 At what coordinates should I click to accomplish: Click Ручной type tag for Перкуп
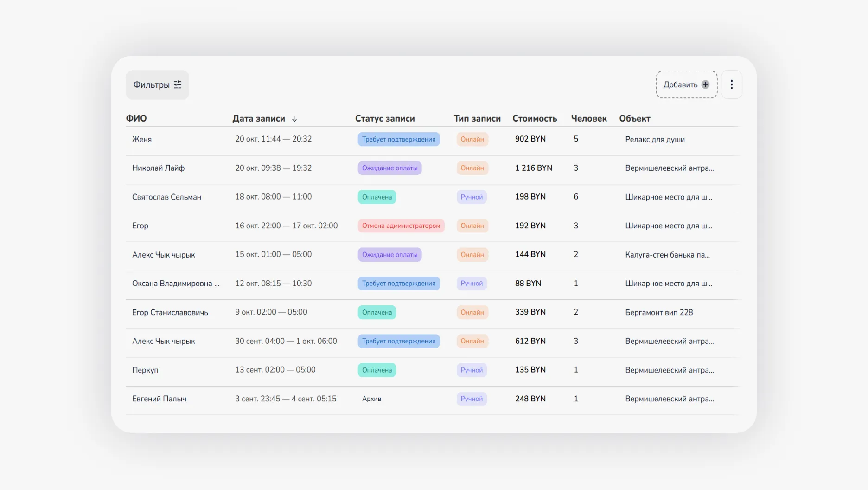[x=471, y=370]
